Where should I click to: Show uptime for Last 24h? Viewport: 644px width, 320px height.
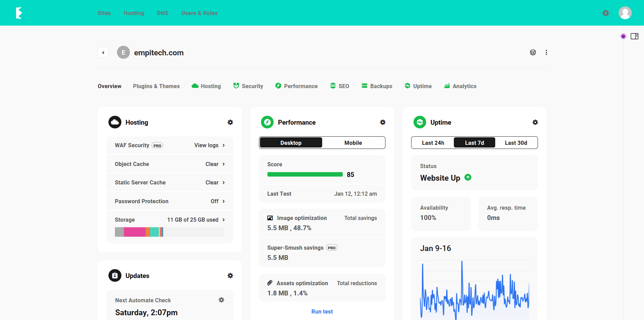433,143
